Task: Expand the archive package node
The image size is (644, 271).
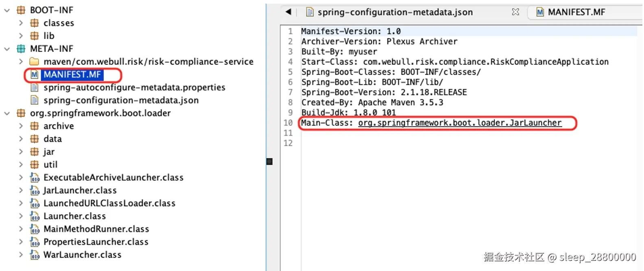Action: tap(21, 126)
